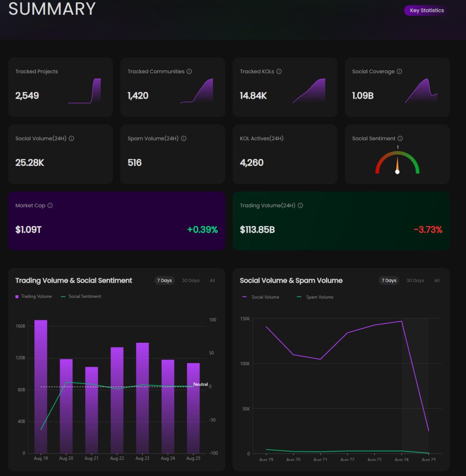The width and height of the screenshot is (466, 476).
Task: Click the Tracked Projects sparkline chart
Action: coord(84,91)
